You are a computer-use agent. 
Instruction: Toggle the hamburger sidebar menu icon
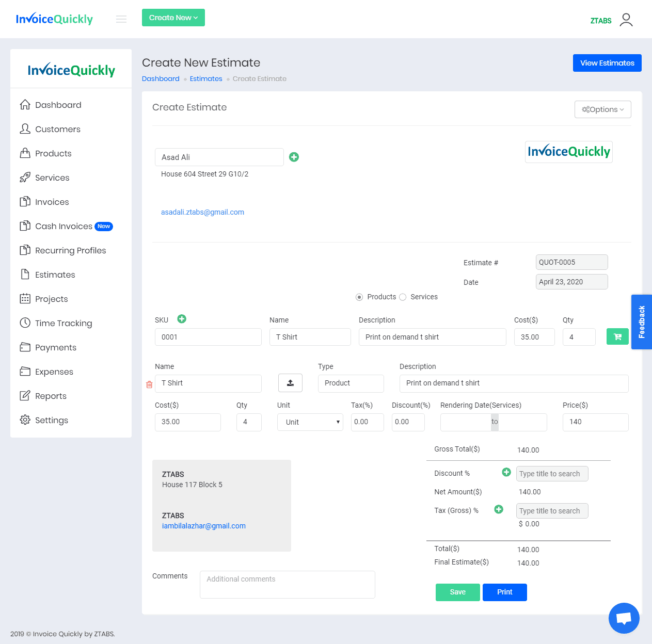[121, 19]
